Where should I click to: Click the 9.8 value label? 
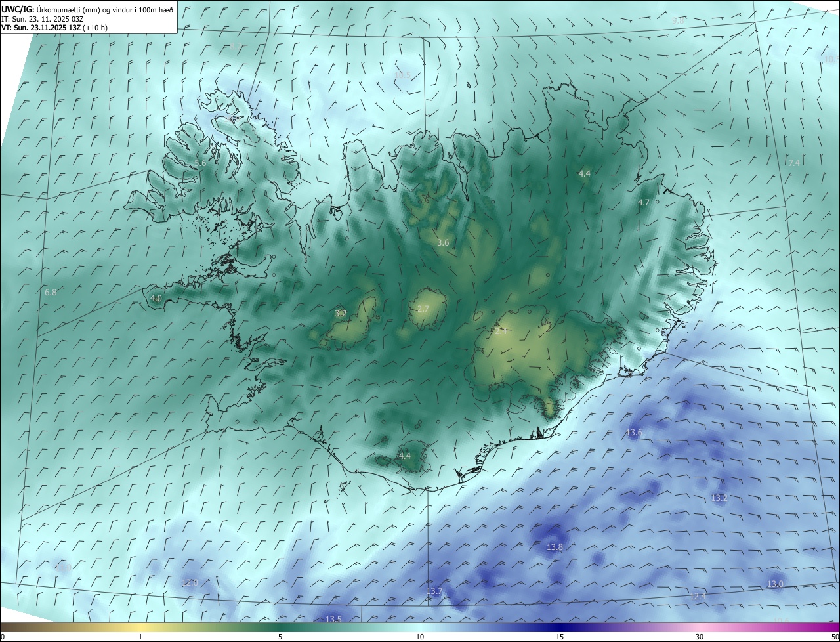678,21
